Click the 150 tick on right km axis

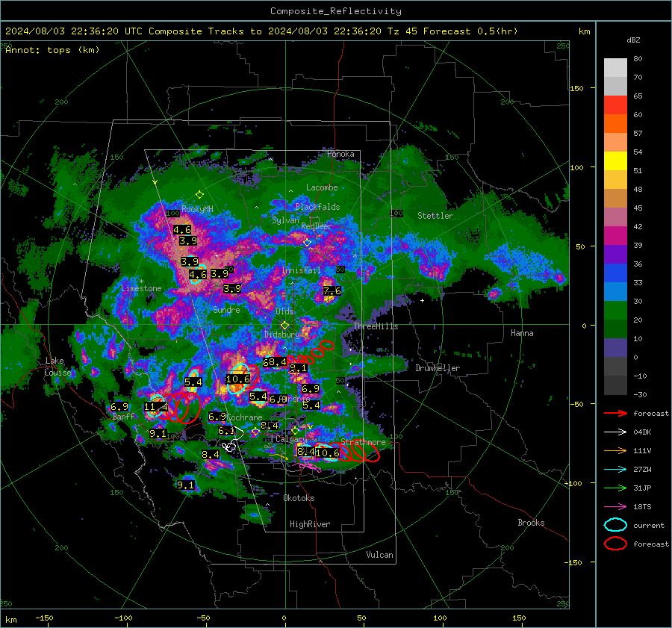(576, 88)
